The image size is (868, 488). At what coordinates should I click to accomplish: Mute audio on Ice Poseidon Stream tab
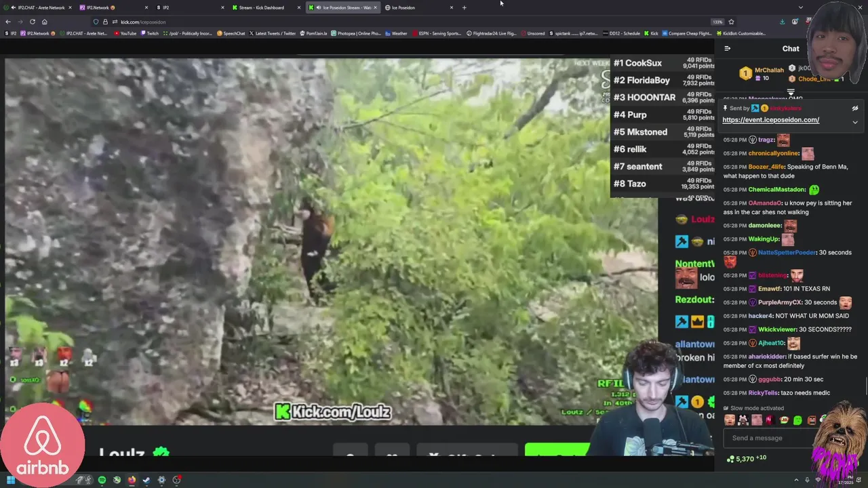coord(319,7)
